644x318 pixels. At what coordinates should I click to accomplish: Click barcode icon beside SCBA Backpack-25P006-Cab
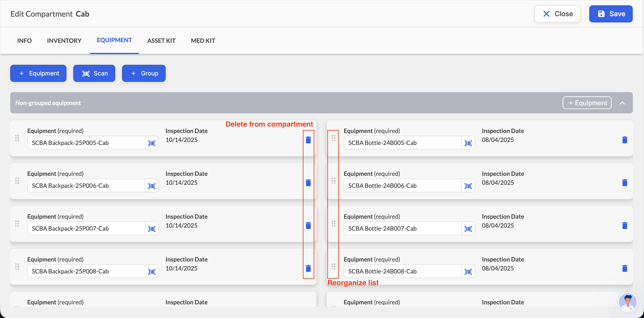(152, 186)
